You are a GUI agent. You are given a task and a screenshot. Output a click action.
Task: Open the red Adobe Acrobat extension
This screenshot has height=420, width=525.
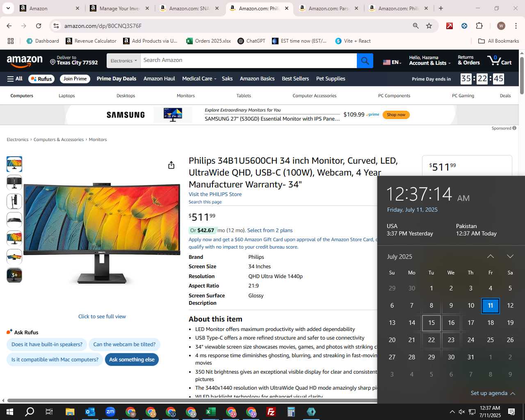[450, 26]
